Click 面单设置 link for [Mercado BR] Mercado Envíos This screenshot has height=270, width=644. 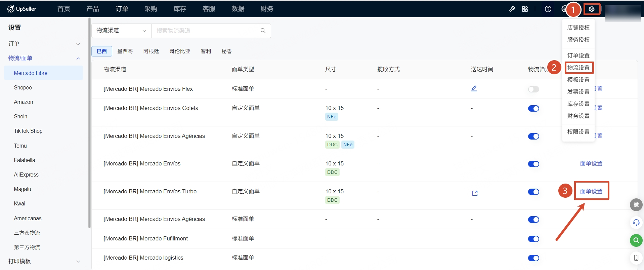pyautogui.click(x=591, y=163)
